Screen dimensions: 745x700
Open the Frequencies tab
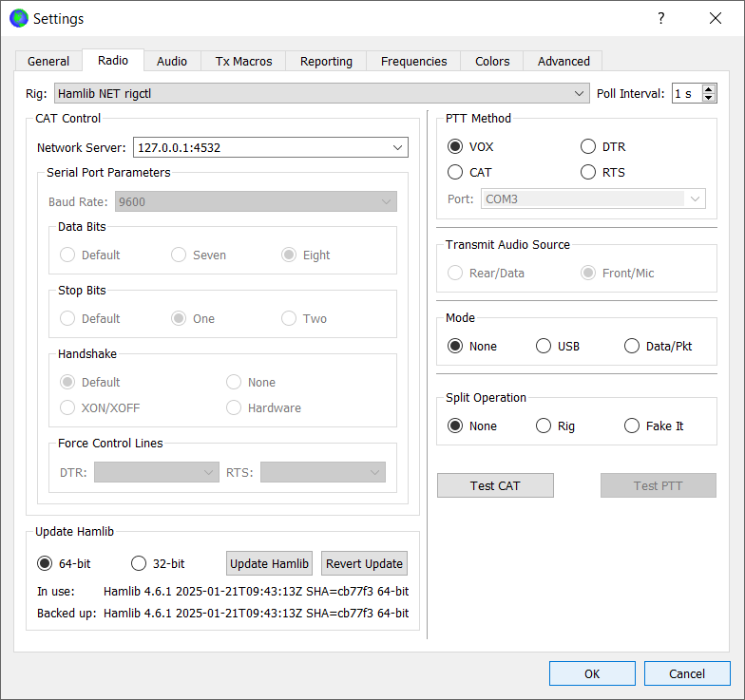click(x=413, y=61)
